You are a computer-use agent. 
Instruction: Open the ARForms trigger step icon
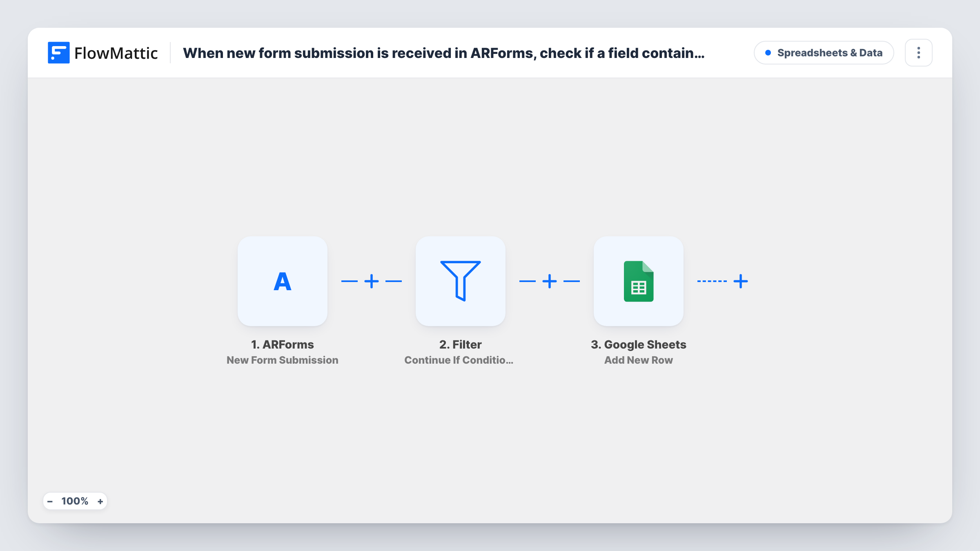point(283,281)
